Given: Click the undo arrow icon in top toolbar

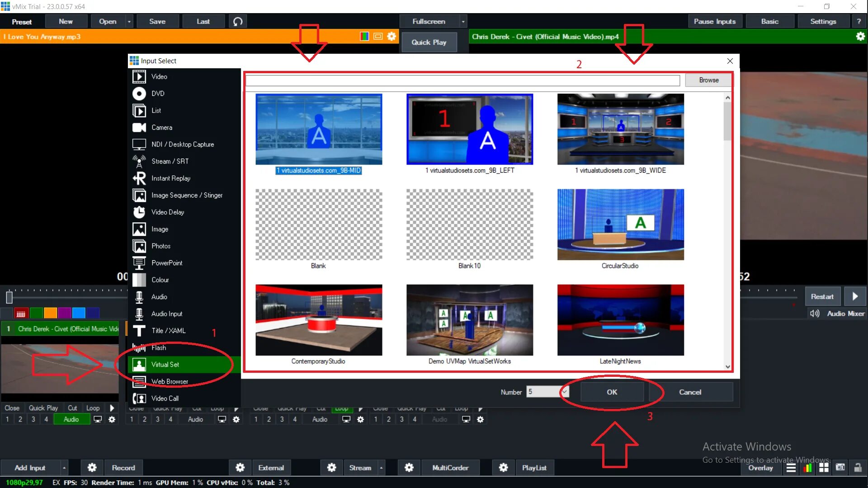Looking at the screenshot, I should (238, 21).
